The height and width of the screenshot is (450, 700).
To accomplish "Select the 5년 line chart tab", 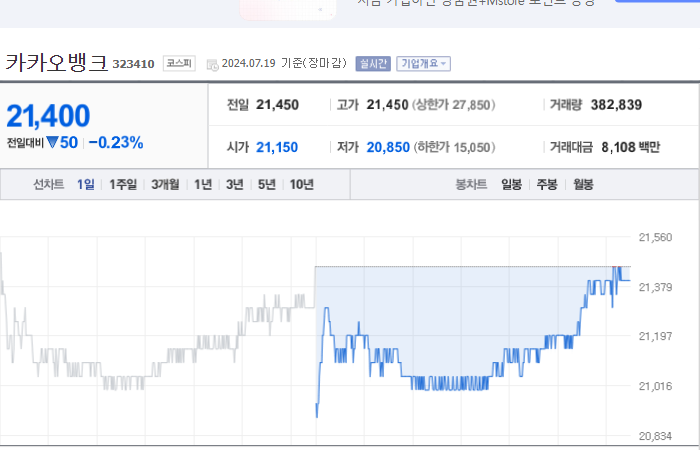I will [x=267, y=184].
